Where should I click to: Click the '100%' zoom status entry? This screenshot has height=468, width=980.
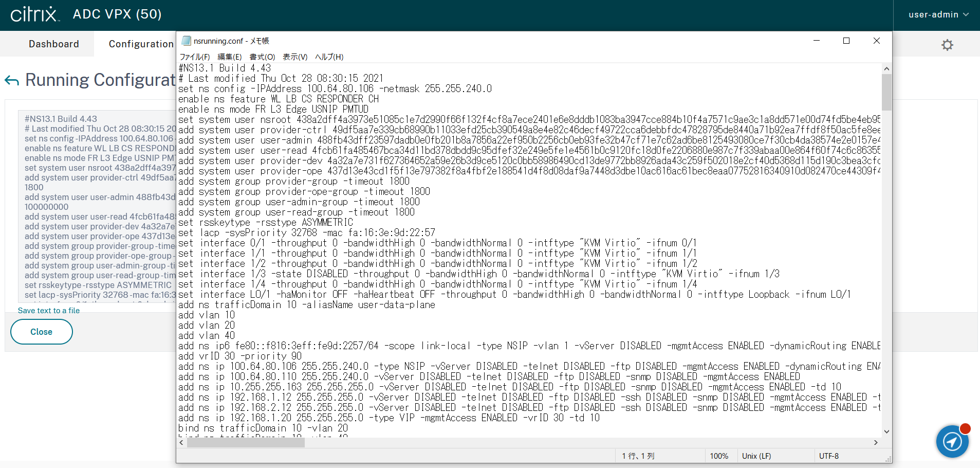719,456
